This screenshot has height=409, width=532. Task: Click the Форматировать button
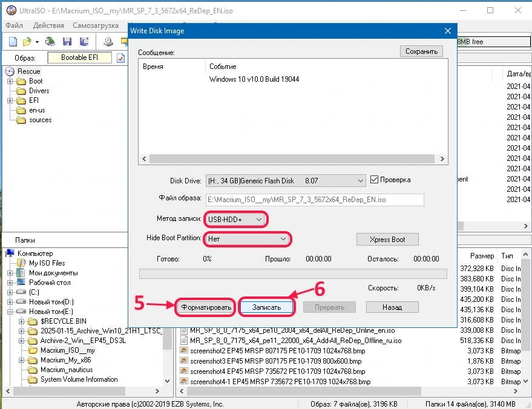206,307
